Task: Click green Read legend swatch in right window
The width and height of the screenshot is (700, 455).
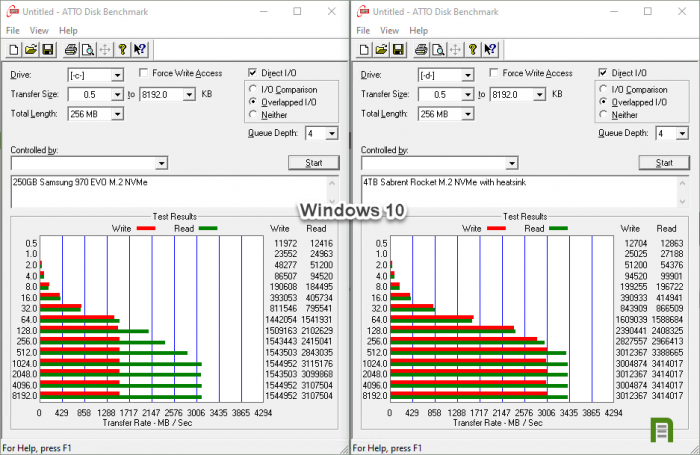Action: [x=558, y=228]
